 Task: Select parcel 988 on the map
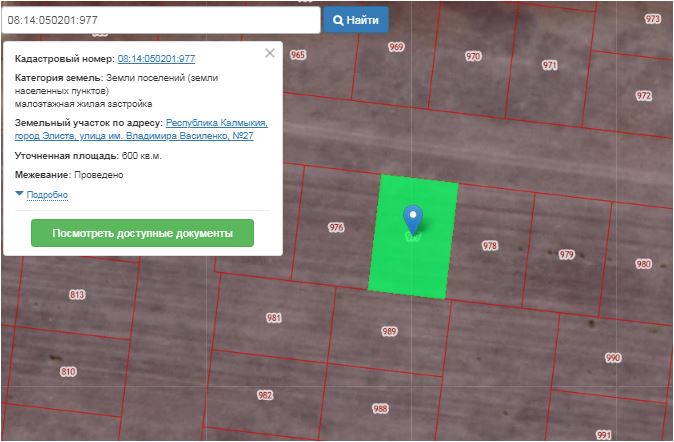click(380, 408)
